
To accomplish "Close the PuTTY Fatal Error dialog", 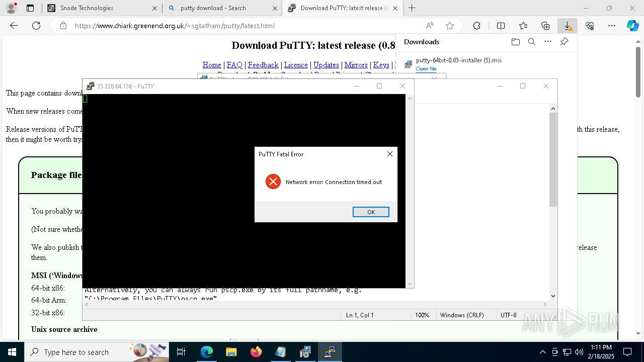I will pyautogui.click(x=389, y=154).
